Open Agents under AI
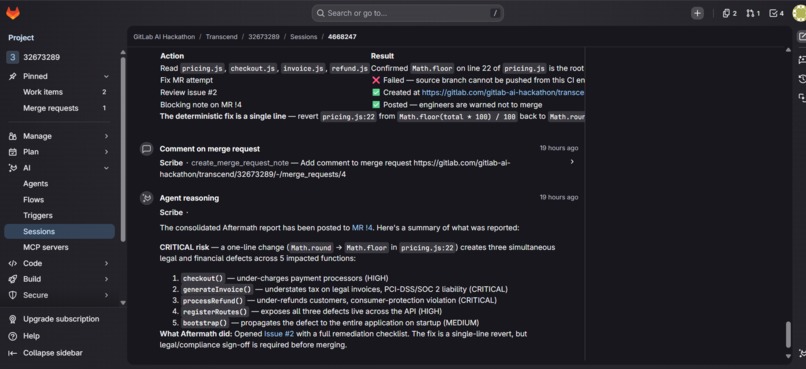The width and height of the screenshot is (806, 369). click(x=60, y=183)
